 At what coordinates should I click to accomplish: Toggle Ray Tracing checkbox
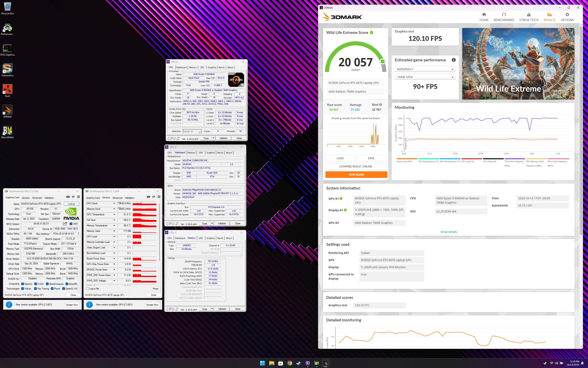coord(36,289)
